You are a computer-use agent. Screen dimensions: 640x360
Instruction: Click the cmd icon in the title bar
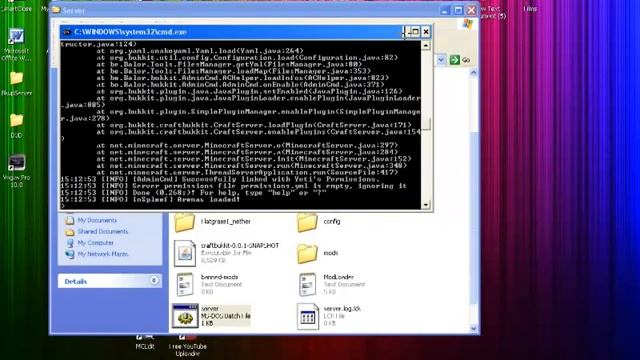tap(67, 32)
